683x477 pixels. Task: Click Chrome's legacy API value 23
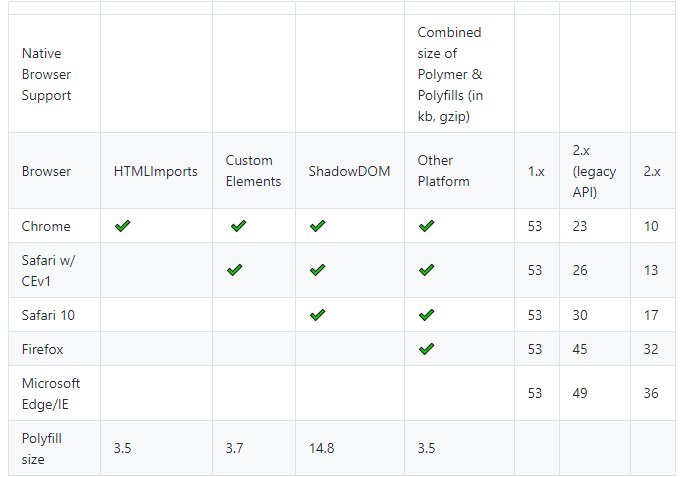click(579, 226)
